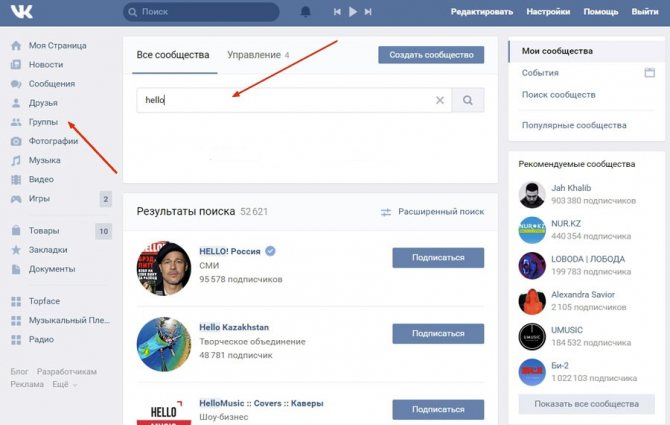Click the Товары counter badge 10
The height and width of the screenshot is (425, 670).
[103, 231]
